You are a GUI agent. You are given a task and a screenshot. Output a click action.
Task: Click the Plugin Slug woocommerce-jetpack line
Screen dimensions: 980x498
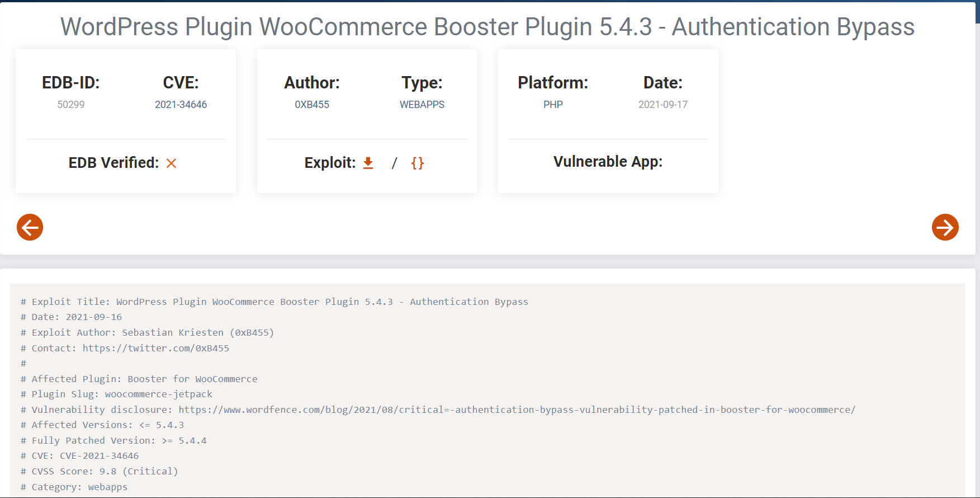(117, 394)
